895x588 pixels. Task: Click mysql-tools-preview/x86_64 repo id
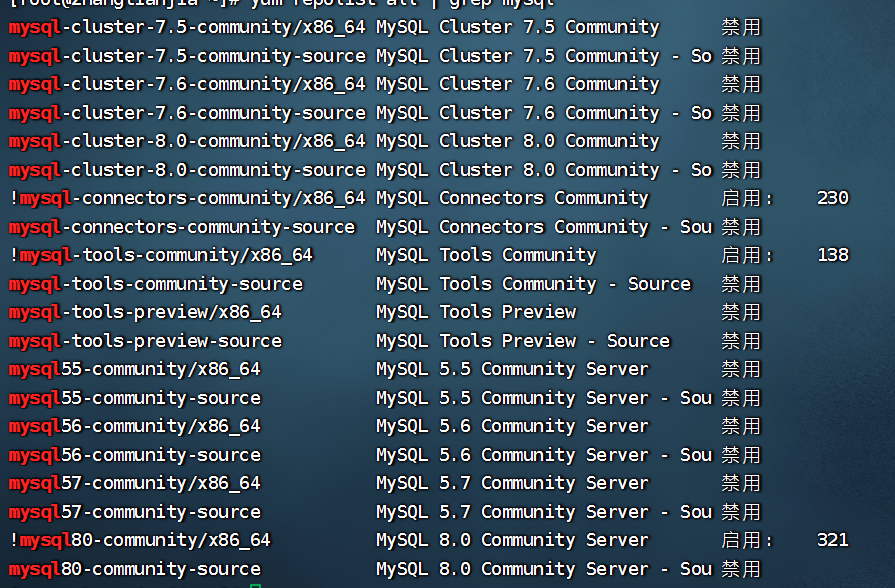(145, 312)
